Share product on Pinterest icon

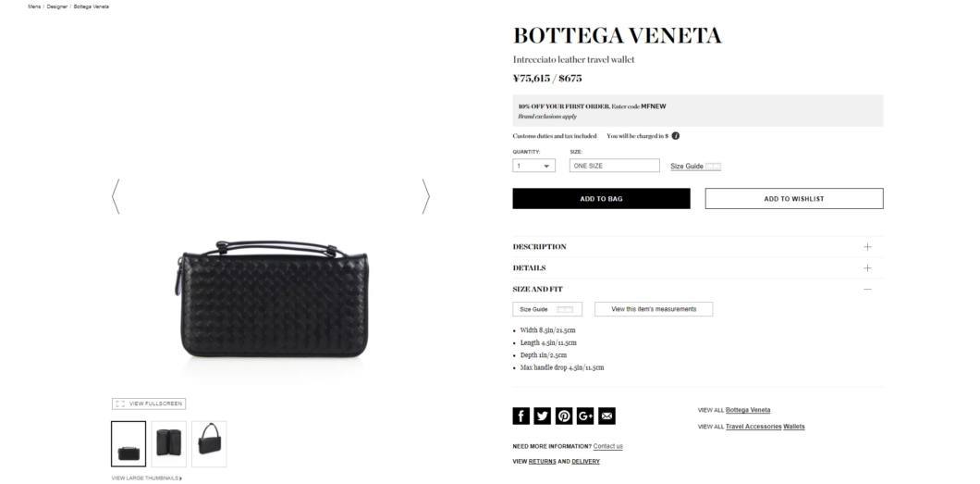tap(564, 416)
